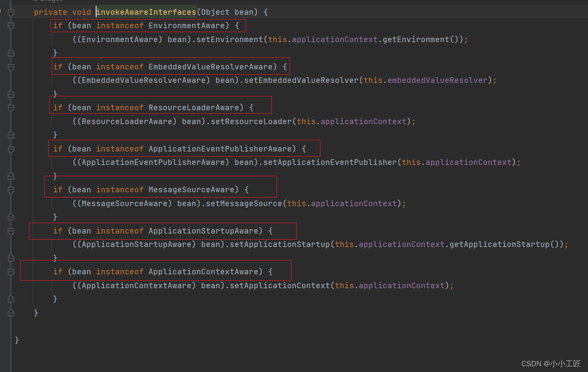Select ApplicationStartupAware in the instanceof check
The height and width of the screenshot is (372, 588).
[203, 231]
